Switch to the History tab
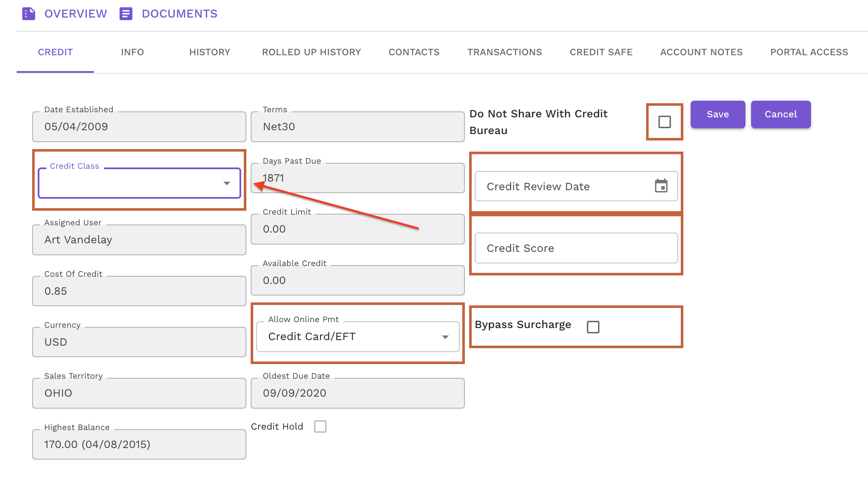The height and width of the screenshot is (496, 868). (210, 52)
